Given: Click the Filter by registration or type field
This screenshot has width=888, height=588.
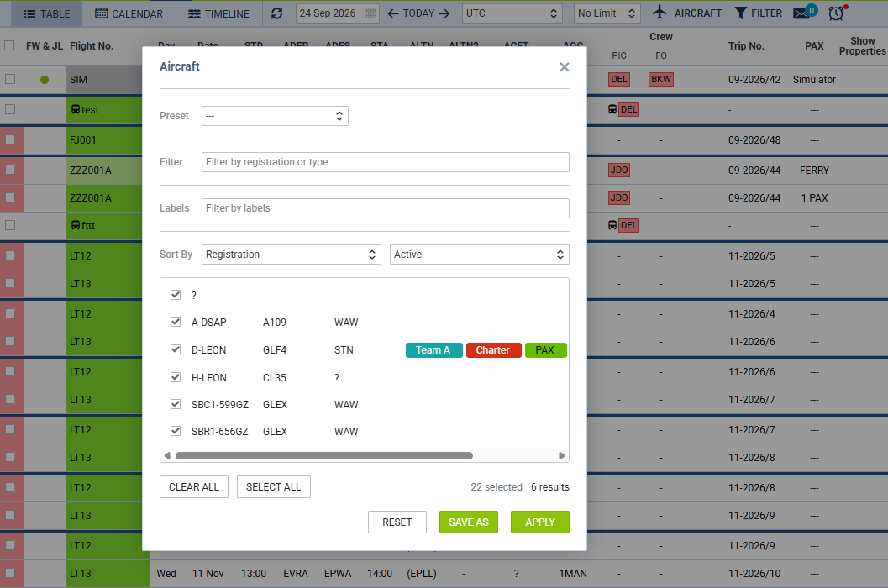Looking at the screenshot, I should (385, 162).
